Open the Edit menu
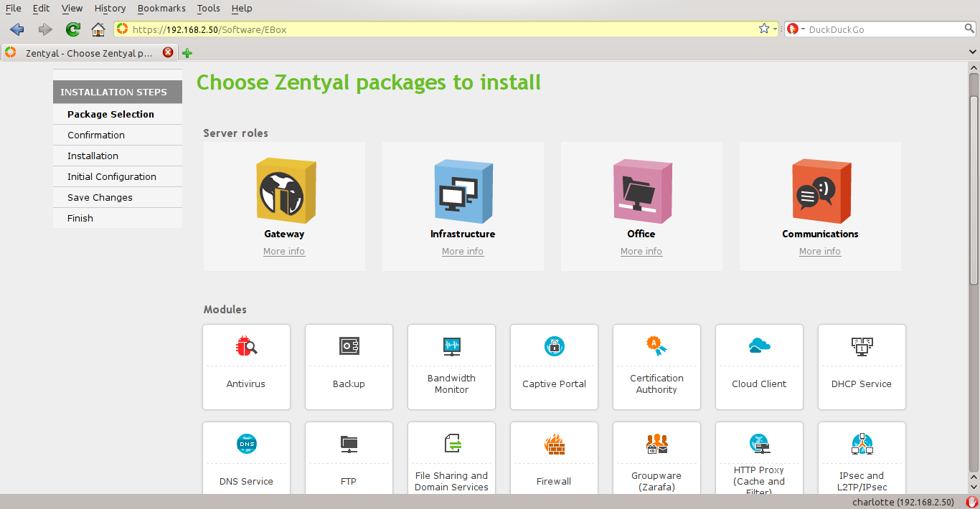This screenshot has height=509, width=980. coord(41,8)
